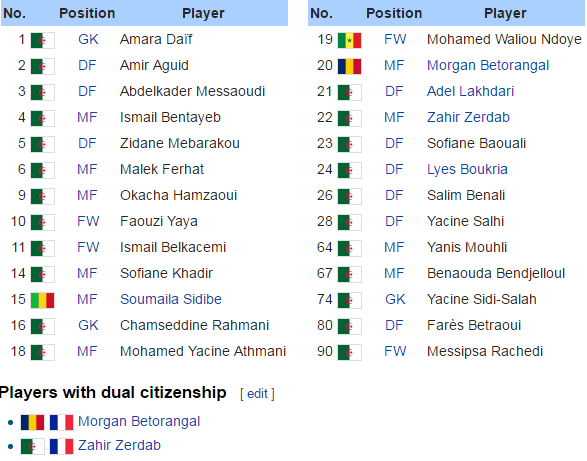Click DF position link for Farès Betraoui
The image size is (587, 461).
(x=394, y=325)
